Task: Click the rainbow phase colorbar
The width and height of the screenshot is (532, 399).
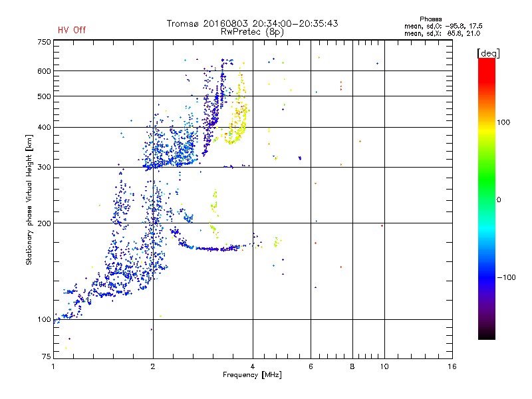Action: click(487, 199)
